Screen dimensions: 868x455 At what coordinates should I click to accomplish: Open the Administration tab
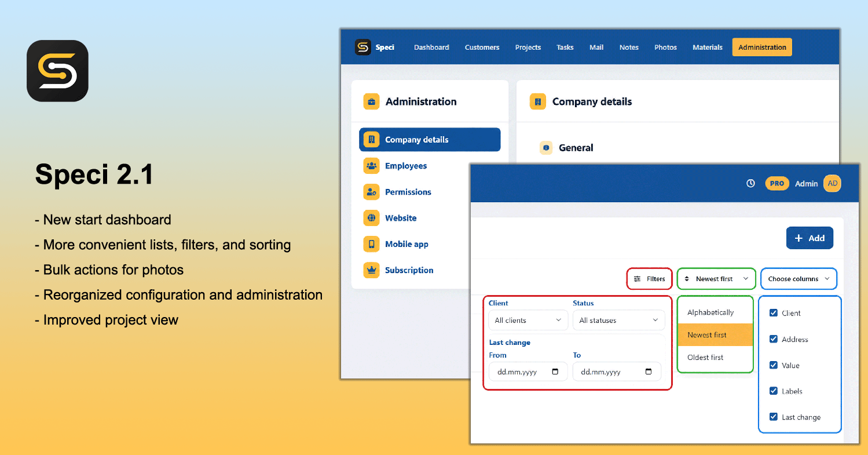point(762,48)
